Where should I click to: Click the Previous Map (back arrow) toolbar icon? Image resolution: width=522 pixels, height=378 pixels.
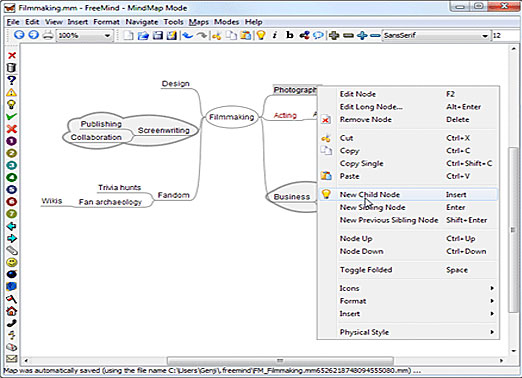click(x=19, y=35)
